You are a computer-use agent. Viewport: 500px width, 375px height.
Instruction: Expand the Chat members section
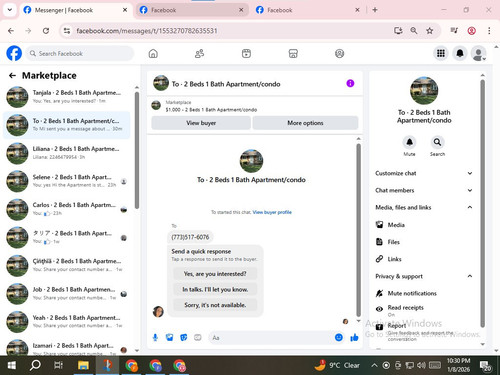[x=423, y=190]
